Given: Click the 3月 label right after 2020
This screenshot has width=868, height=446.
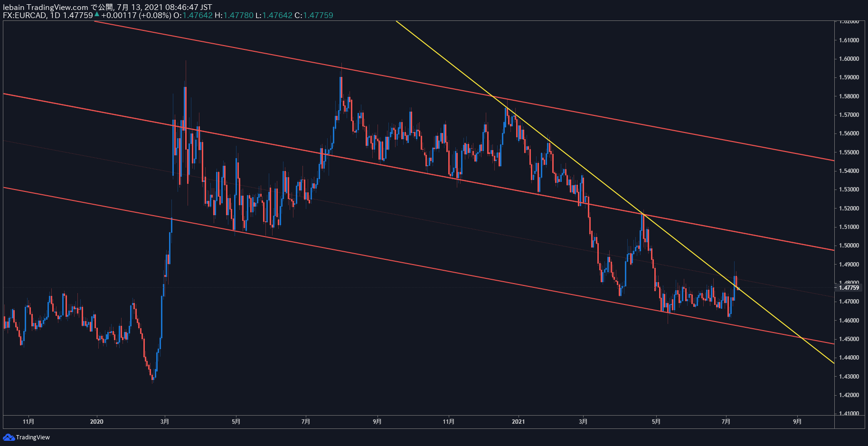Looking at the screenshot, I should coord(165,421).
